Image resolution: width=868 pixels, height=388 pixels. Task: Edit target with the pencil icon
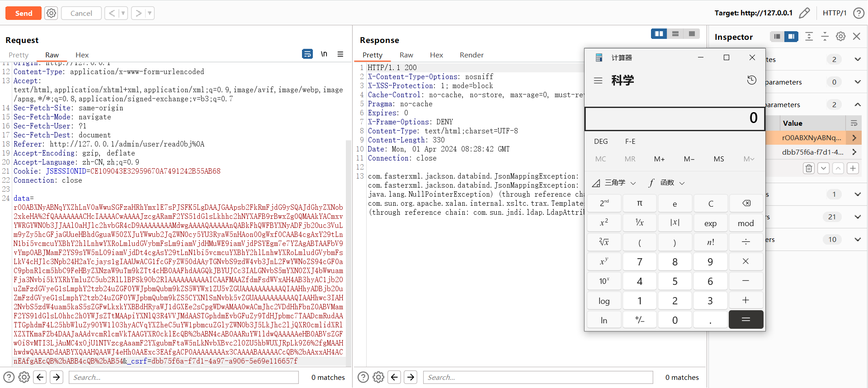pos(804,13)
